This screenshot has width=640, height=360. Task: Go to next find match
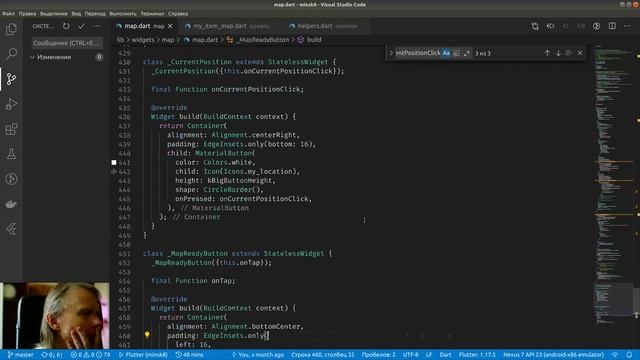558,53
